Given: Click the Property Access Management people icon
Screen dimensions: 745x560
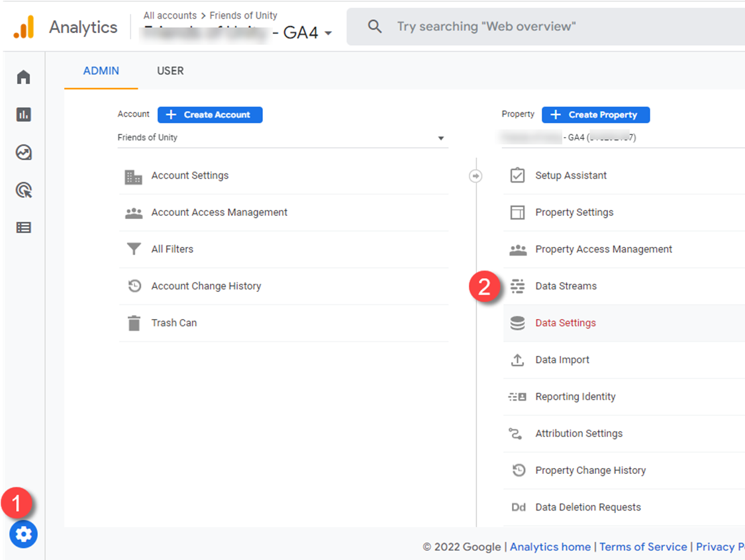Looking at the screenshot, I should click(x=518, y=250).
